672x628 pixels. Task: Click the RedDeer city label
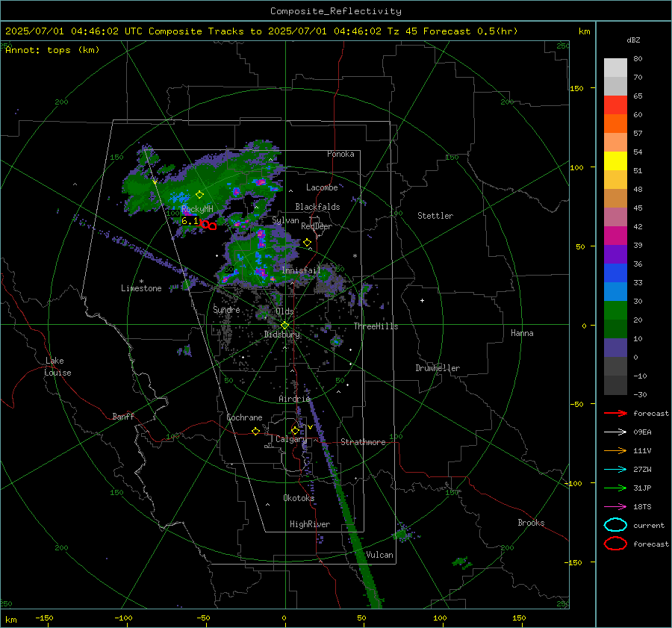coord(317,226)
